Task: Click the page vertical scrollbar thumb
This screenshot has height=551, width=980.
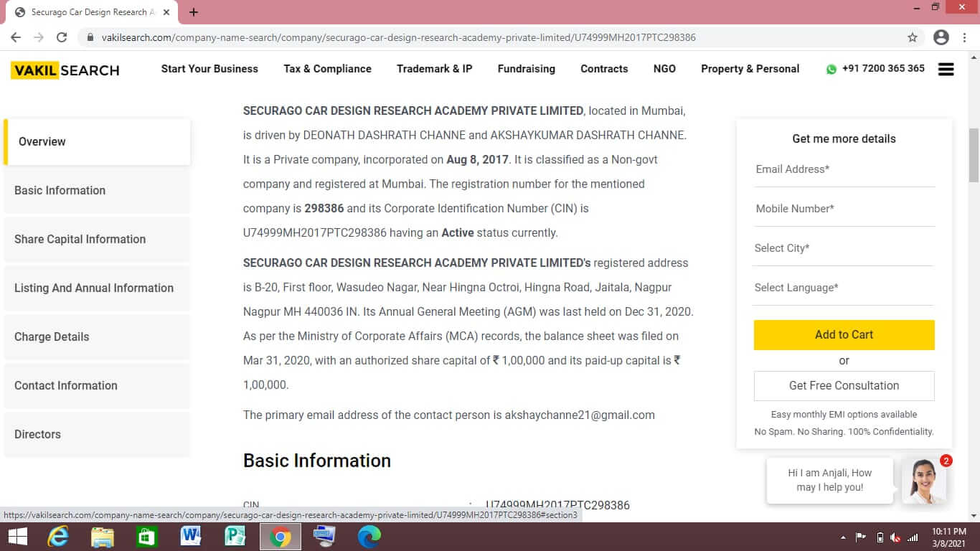Action: [974, 154]
